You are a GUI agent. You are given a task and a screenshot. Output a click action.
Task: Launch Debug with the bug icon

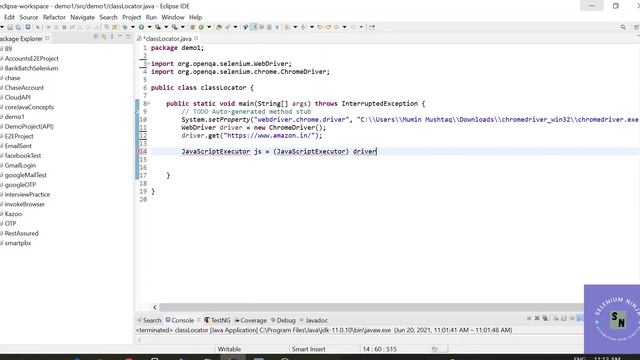coord(125,27)
